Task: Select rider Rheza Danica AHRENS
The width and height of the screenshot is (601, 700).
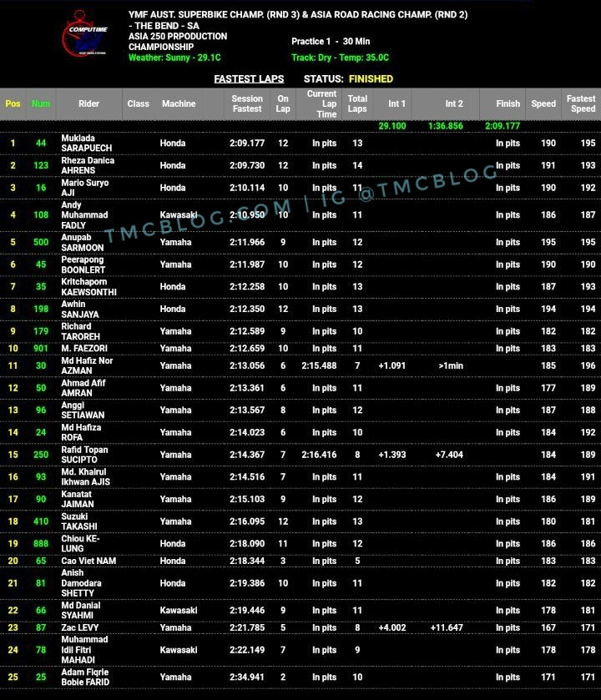Action: pyautogui.click(x=88, y=165)
